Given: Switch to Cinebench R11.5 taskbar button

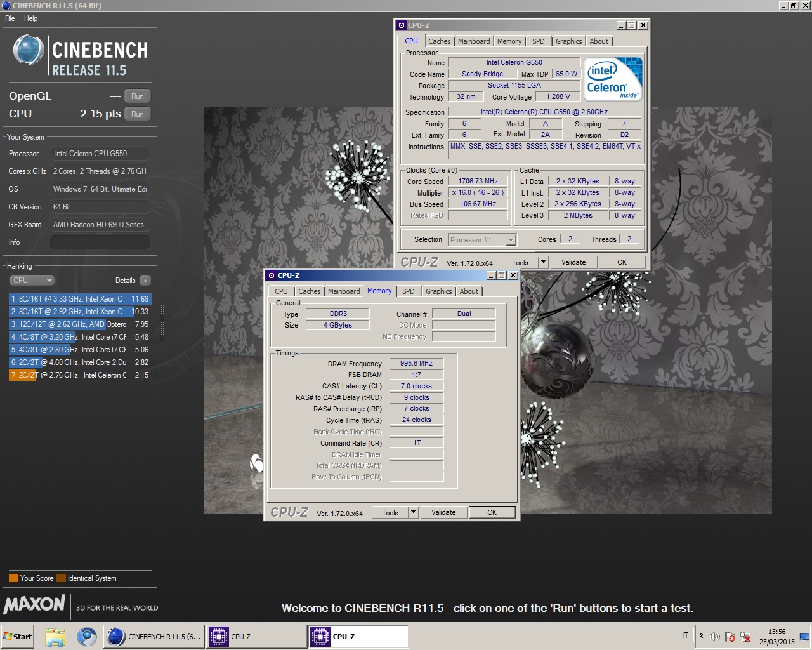Looking at the screenshot, I should point(154,637).
